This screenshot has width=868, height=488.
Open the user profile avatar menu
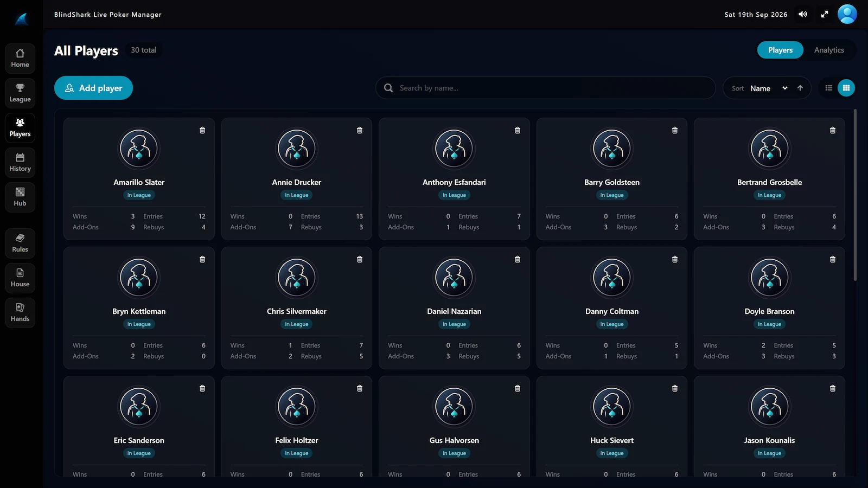(x=847, y=15)
